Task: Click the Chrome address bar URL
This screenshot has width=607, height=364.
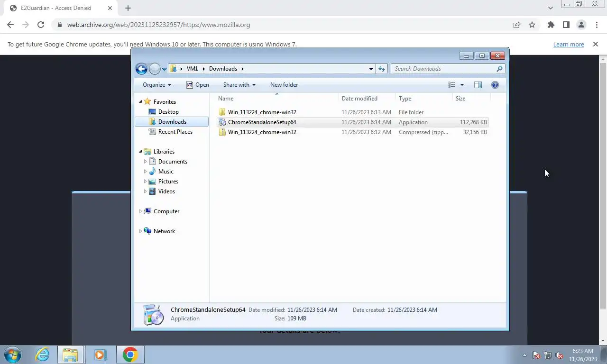Action: pyautogui.click(x=158, y=25)
